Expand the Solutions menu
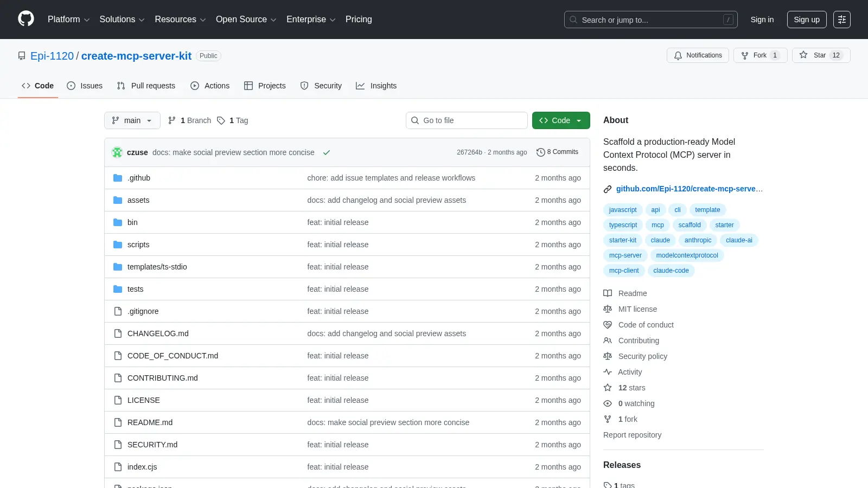The image size is (868, 488). click(x=122, y=20)
